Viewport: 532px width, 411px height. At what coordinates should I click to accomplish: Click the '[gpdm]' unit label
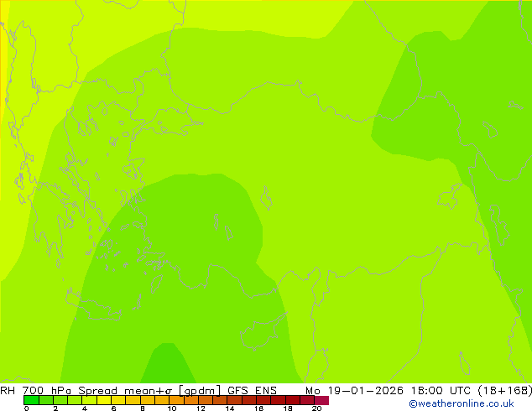pyautogui.click(x=201, y=390)
